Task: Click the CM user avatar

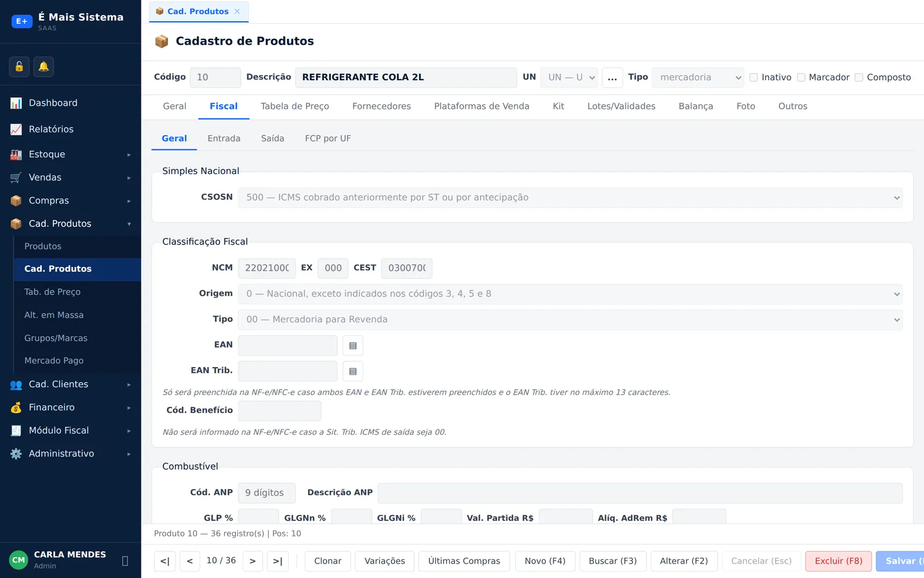Action: click(18, 560)
